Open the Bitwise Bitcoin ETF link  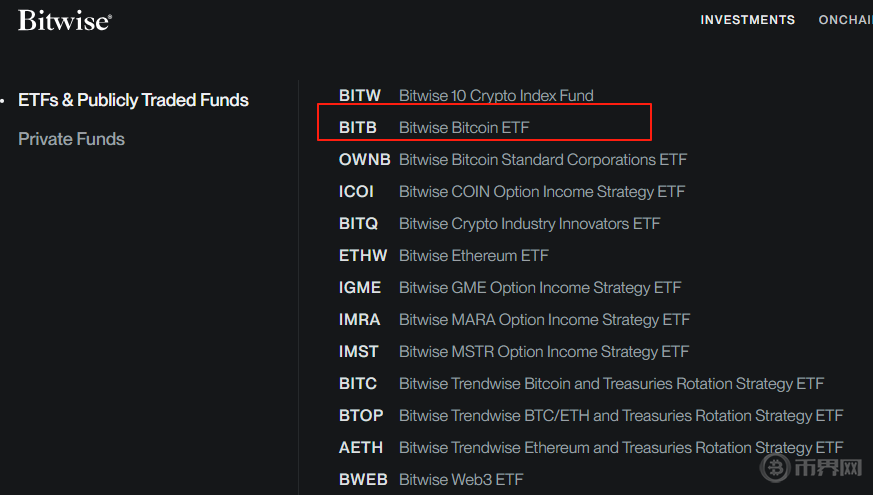point(464,128)
